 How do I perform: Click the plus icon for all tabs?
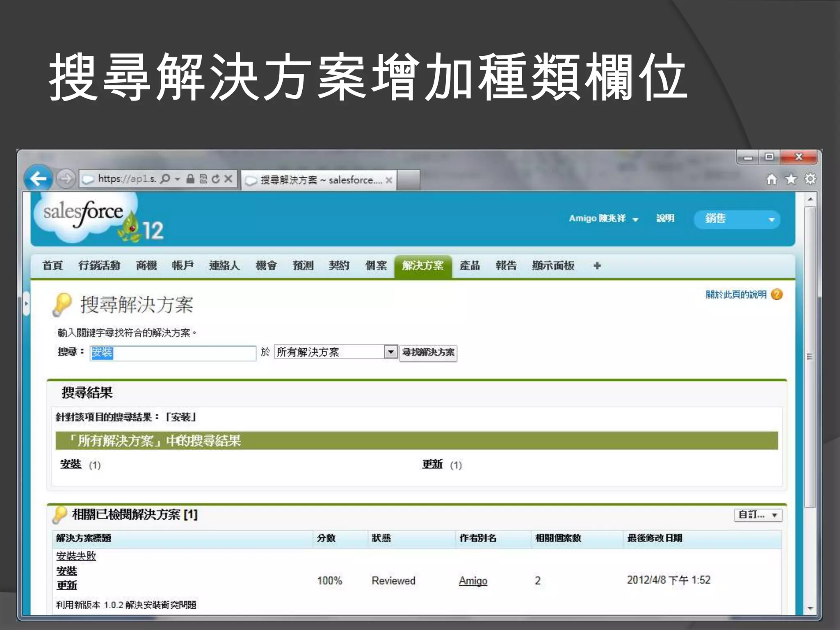tap(597, 266)
